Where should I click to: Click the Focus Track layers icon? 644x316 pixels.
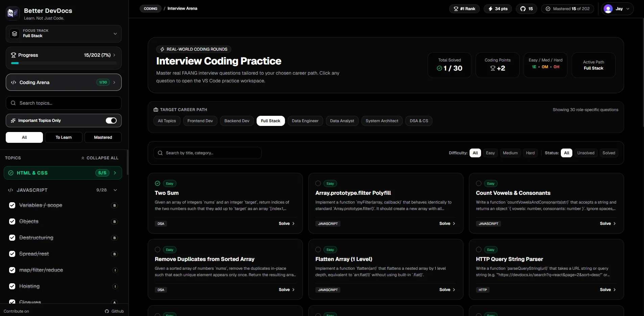coord(15,34)
